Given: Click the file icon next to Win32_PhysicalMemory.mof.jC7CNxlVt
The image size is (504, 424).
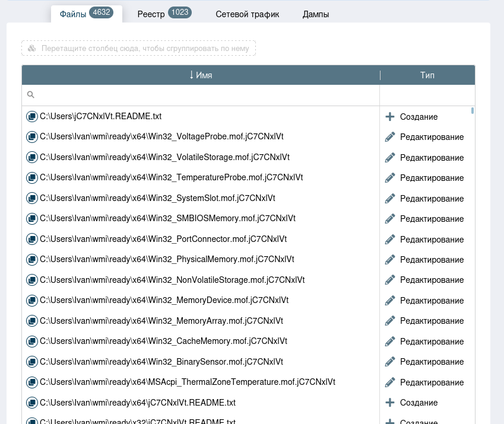Looking at the screenshot, I should [32, 260].
